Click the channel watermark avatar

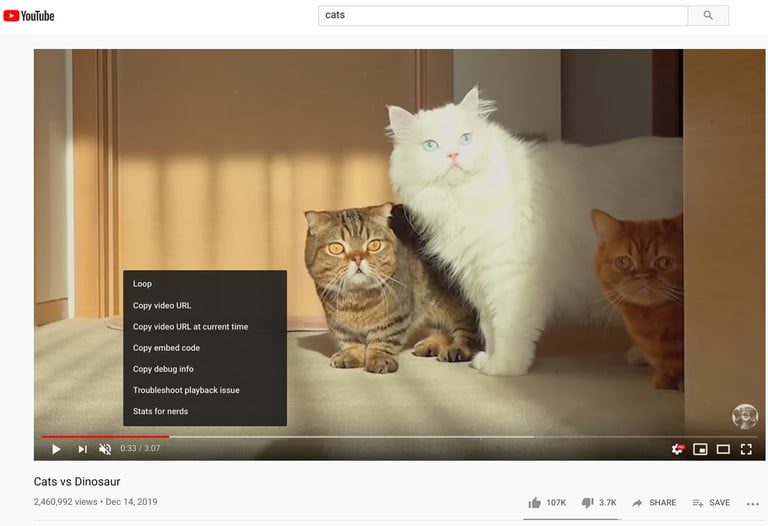(x=744, y=416)
